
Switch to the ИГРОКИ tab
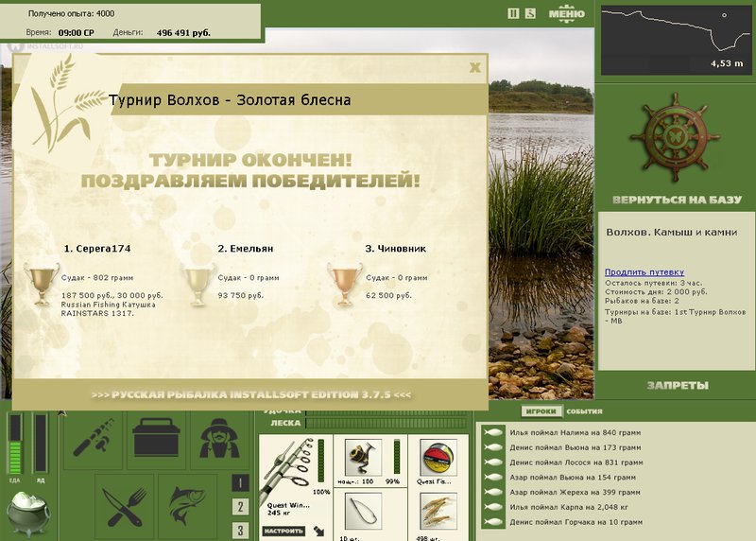tap(541, 411)
